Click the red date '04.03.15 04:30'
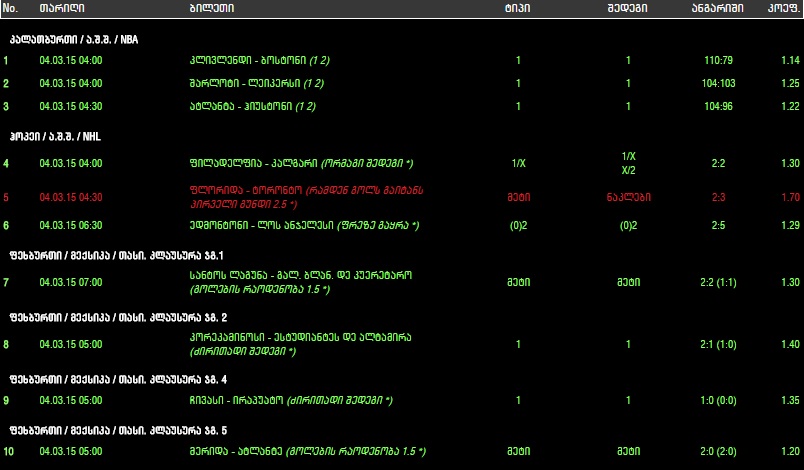The image size is (804, 470). 71,197
